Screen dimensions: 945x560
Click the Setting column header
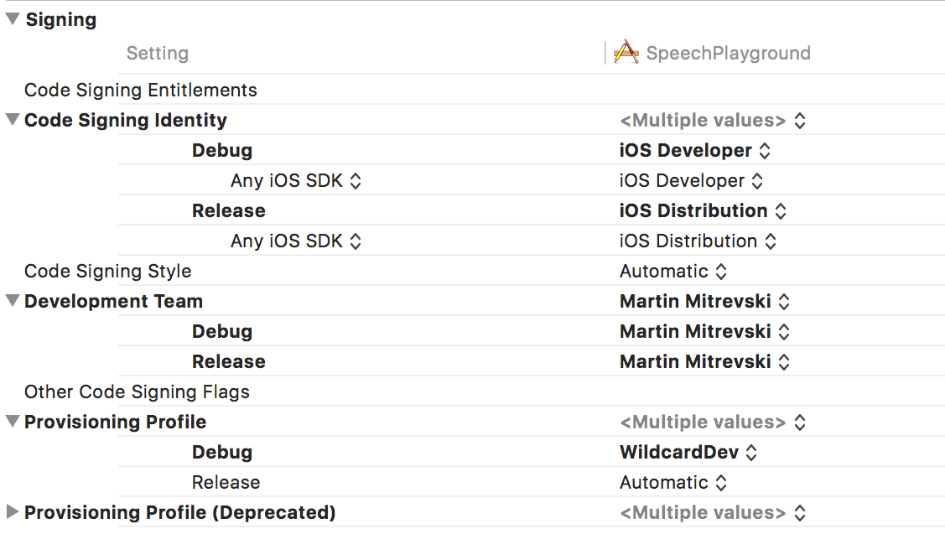tap(157, 53)
